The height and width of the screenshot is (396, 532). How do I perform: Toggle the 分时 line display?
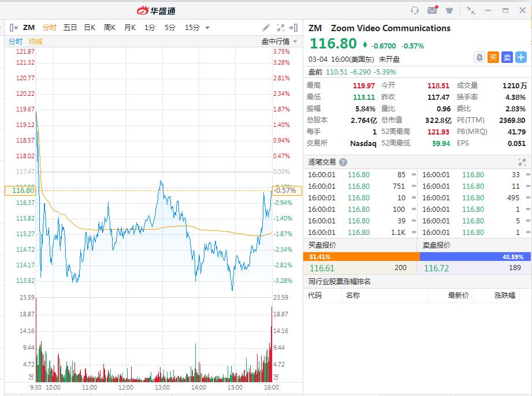point(16,42)
